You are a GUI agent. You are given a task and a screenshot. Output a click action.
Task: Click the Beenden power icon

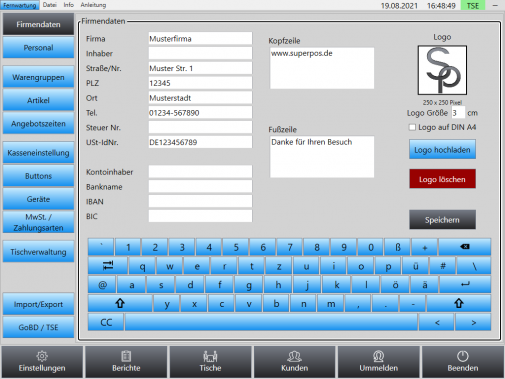[x=463, y=356]
